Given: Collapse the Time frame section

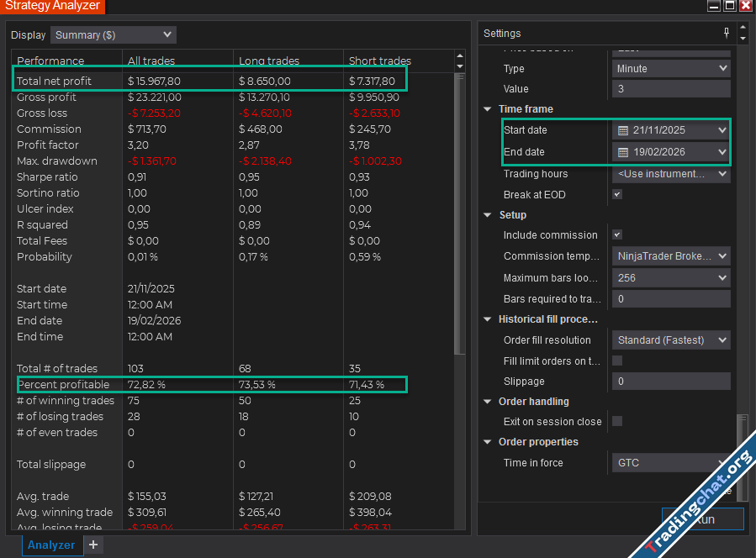Looking at the screenshot, I should point(488,109).
